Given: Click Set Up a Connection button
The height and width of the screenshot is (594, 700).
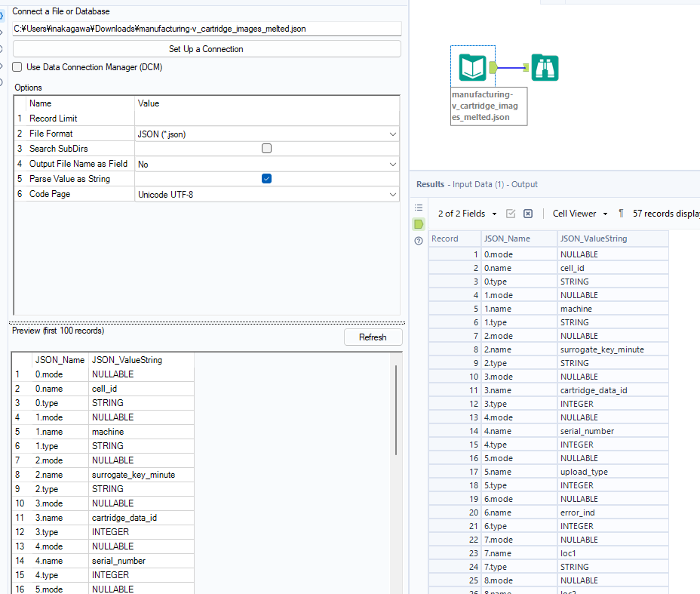Looking at the screenshot, I should click(x=206, y=49).
